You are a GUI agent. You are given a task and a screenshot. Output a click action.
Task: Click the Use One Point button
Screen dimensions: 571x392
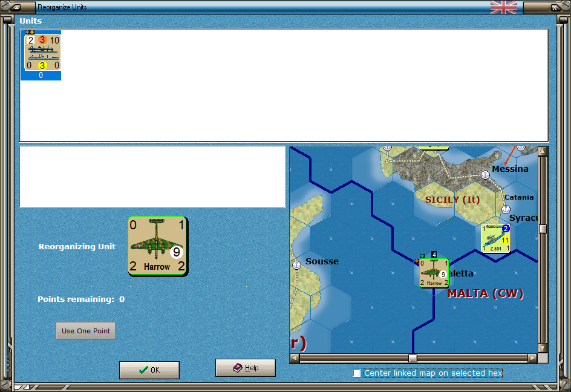click(86, 331)
